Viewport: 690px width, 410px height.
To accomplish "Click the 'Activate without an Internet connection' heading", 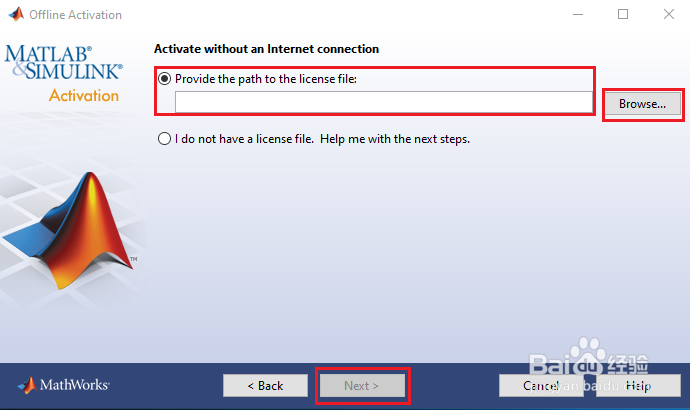I will tap(266, 49).
